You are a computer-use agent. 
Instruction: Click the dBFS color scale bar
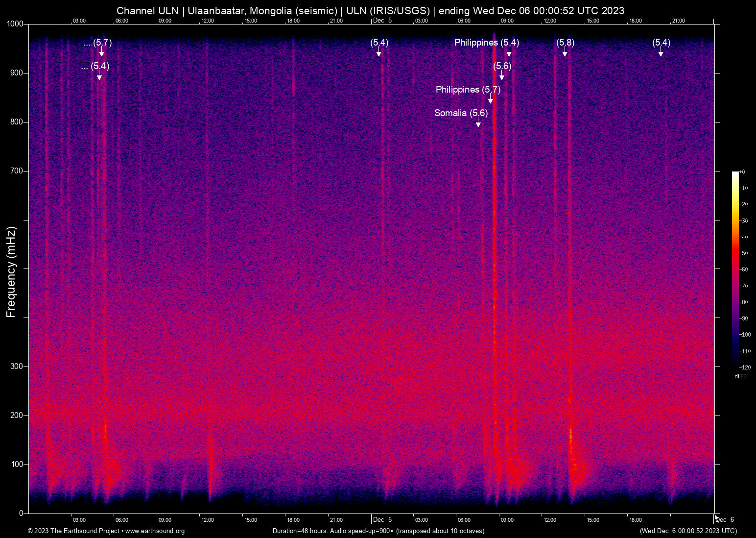tap(736, 269)
